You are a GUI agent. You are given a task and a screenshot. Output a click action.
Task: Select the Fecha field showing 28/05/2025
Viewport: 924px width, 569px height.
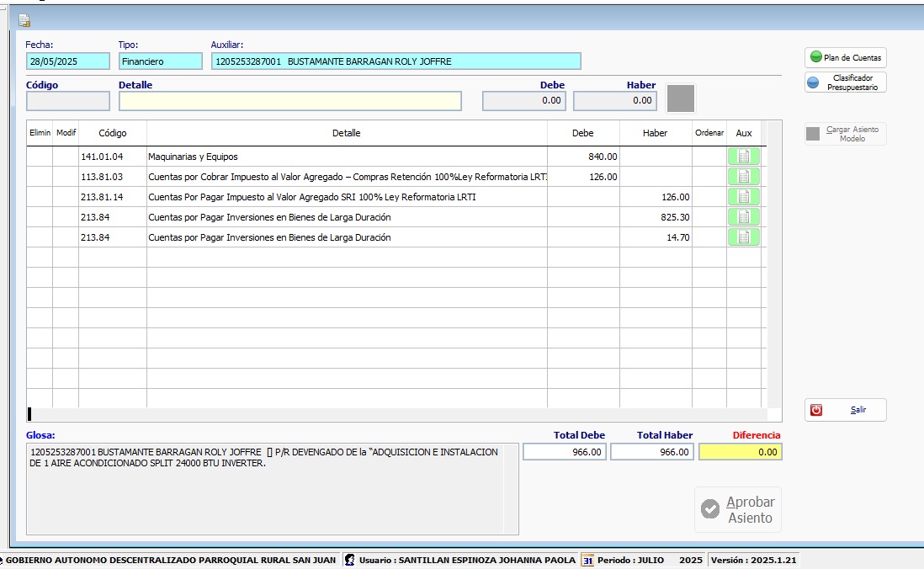tap(67, 61)
